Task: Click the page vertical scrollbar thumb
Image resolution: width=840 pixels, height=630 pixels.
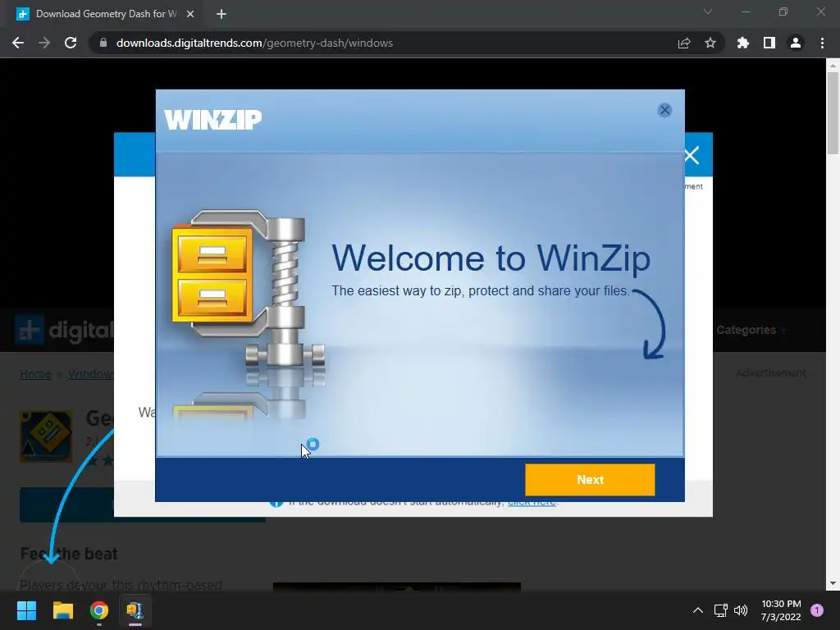Action: [833, 112]
